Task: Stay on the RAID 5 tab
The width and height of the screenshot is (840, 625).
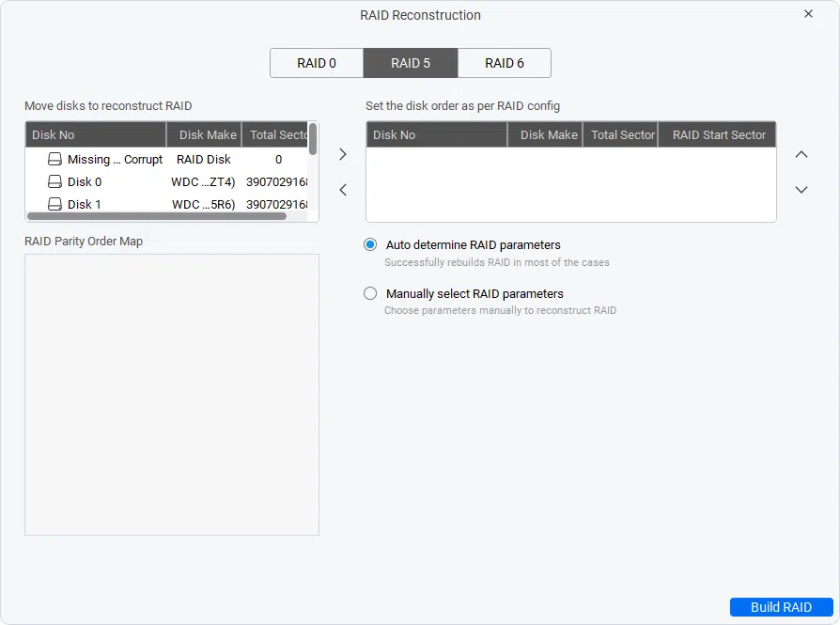Action: click(411, 63)
